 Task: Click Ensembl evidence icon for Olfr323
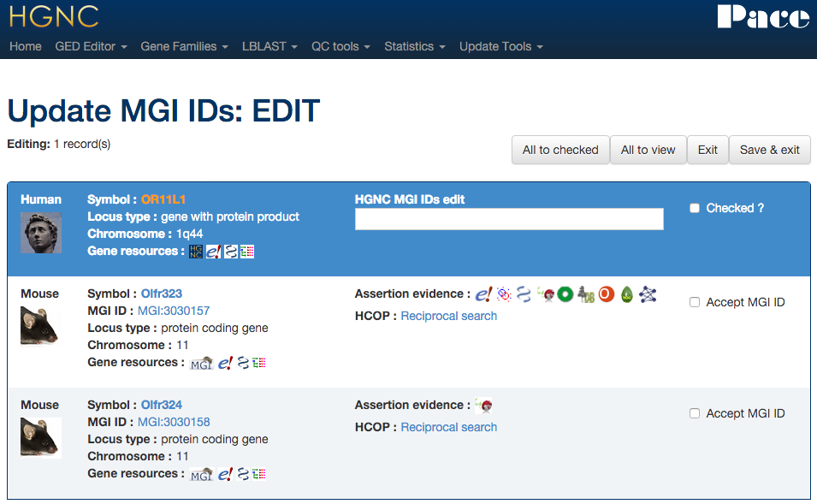click(x=483, y=294)
